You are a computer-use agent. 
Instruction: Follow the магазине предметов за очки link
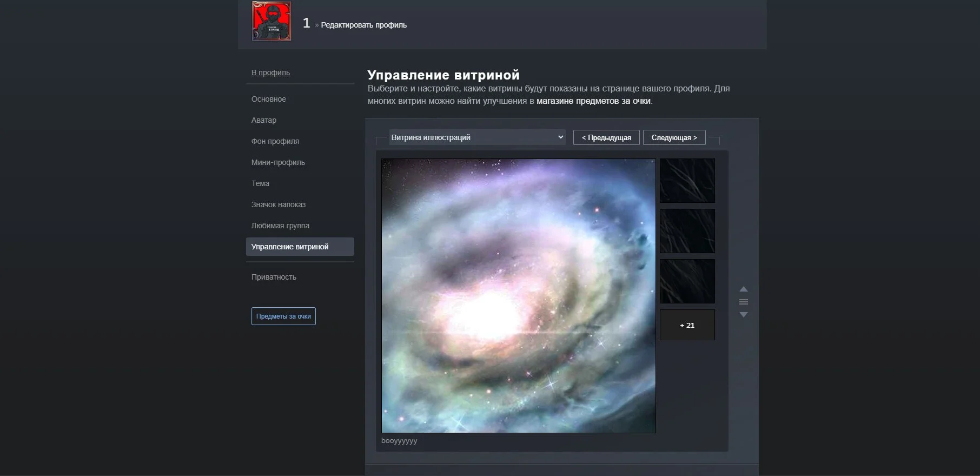[593, 101]
